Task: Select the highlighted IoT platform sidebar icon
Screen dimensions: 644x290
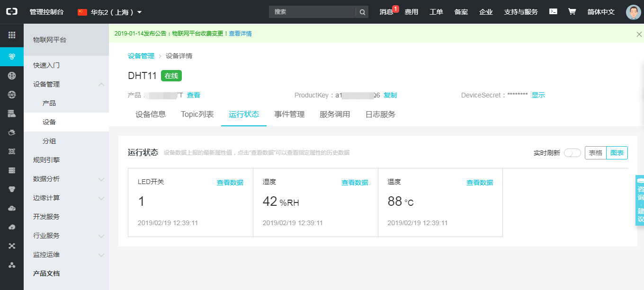Action: (x=11, y=56)
